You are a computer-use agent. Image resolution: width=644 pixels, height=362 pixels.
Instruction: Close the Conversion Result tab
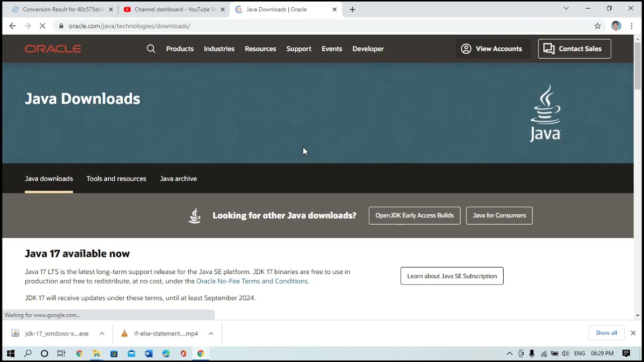(x=111, y=10)
